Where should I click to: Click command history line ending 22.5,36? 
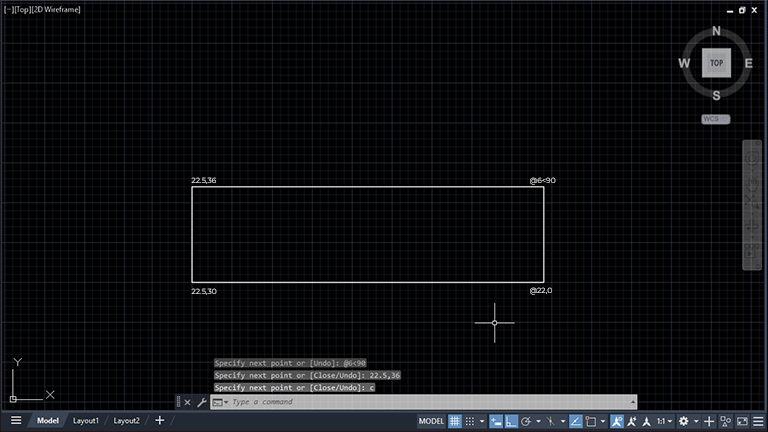[307, 375]
